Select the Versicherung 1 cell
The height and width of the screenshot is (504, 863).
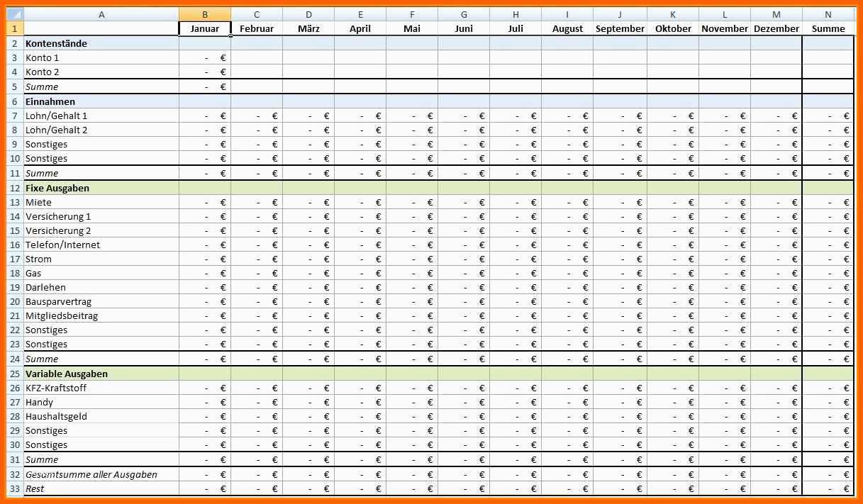[101, 216]
